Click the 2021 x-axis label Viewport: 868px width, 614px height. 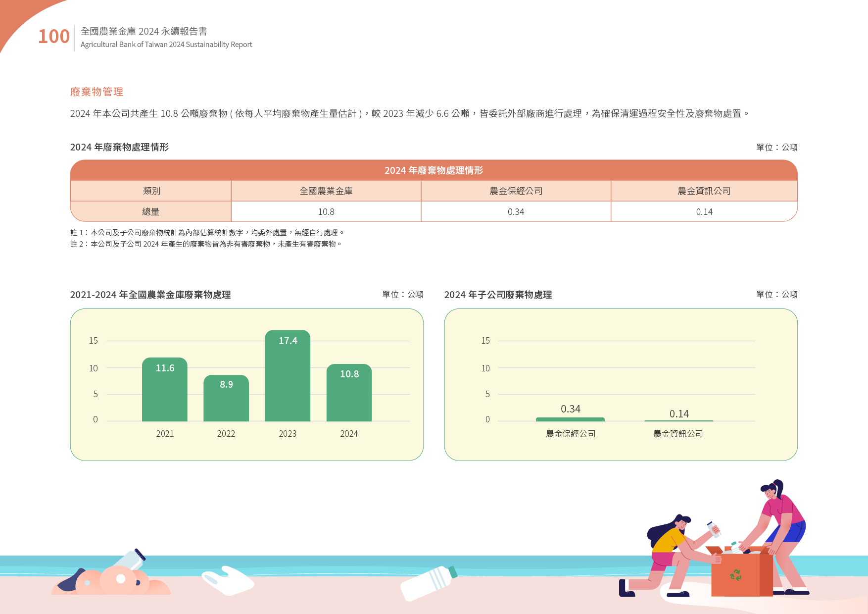pyautogui.click(x=165, y=434)
